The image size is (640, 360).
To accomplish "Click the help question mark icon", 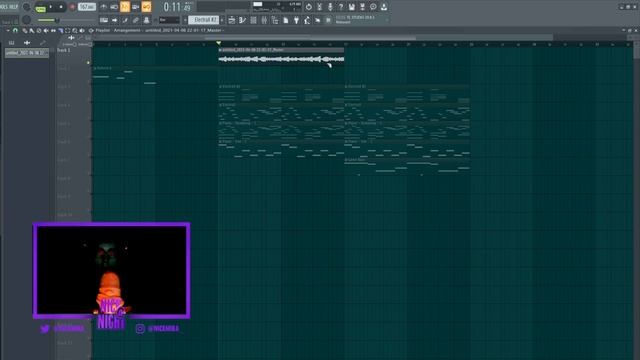I will coord(341,7).
